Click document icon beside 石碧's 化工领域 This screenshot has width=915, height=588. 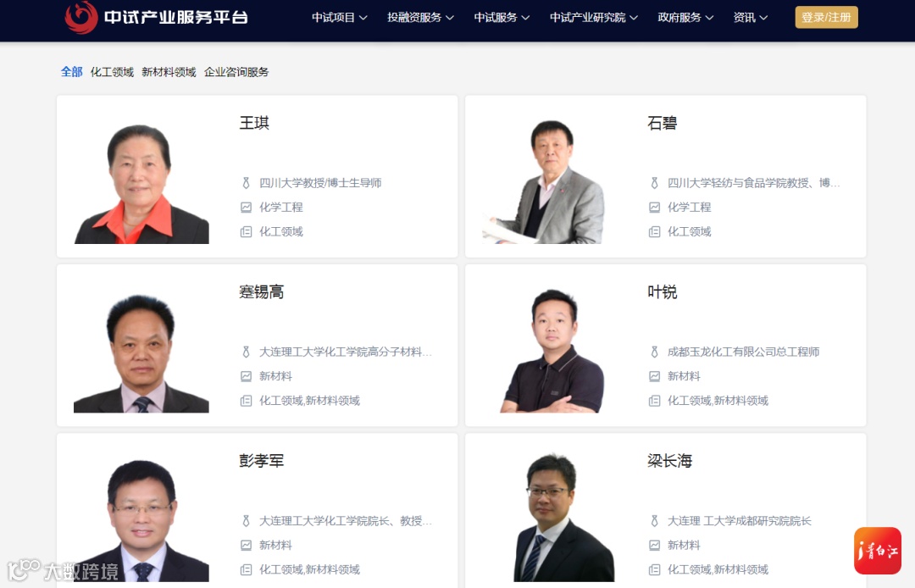click(x=655, y=231)
